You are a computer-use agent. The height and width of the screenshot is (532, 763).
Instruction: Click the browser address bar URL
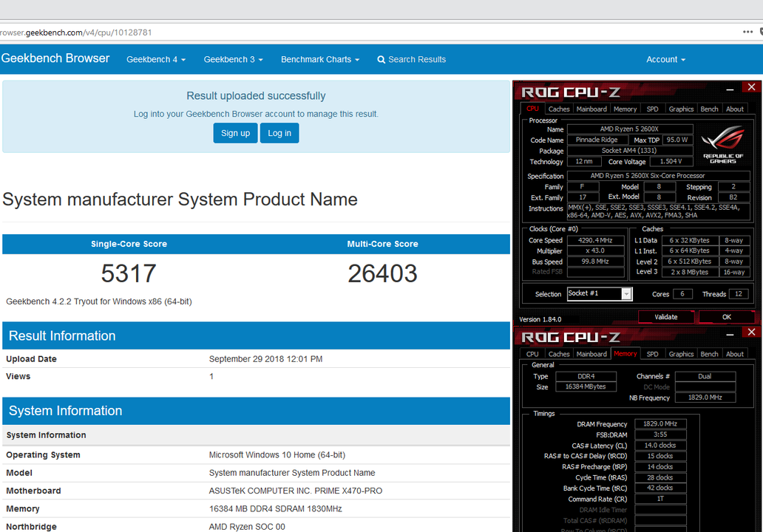click(x=76, y=33)
